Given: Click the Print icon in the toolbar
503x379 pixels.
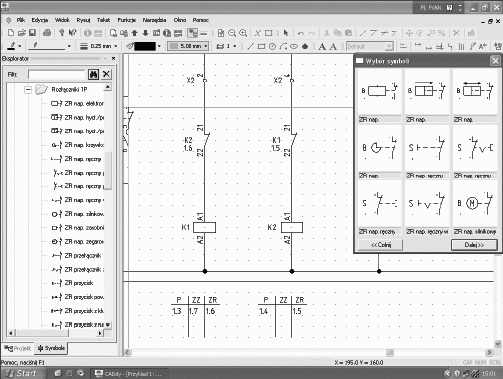Looking at the screenshot, I should pos(47,33).
